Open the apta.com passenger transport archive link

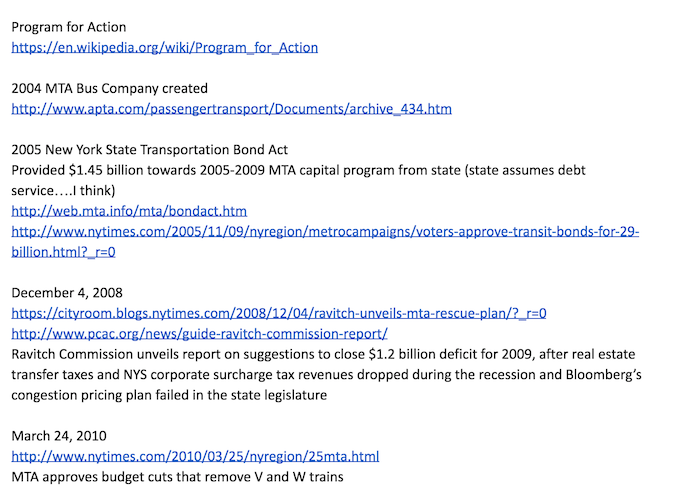[x=231, y=108]
